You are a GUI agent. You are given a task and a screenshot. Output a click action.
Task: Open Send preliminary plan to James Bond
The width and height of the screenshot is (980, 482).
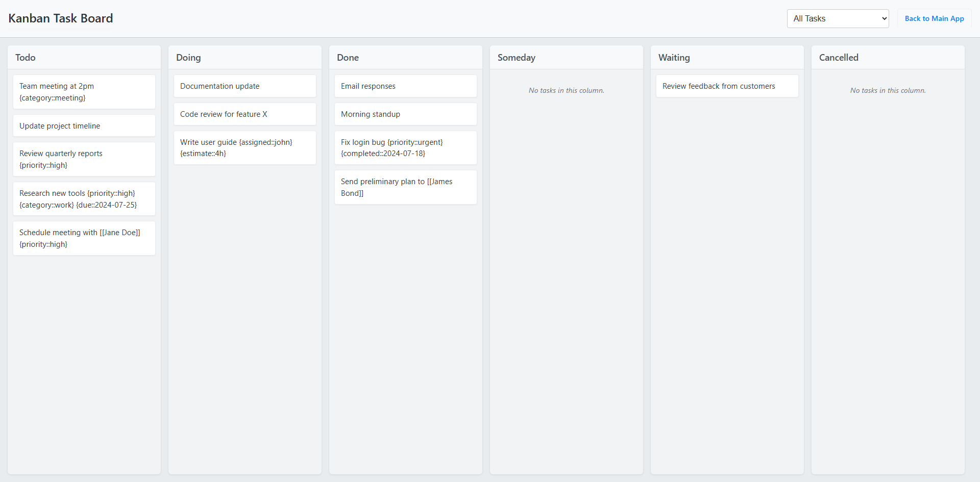tap(405, 187)
